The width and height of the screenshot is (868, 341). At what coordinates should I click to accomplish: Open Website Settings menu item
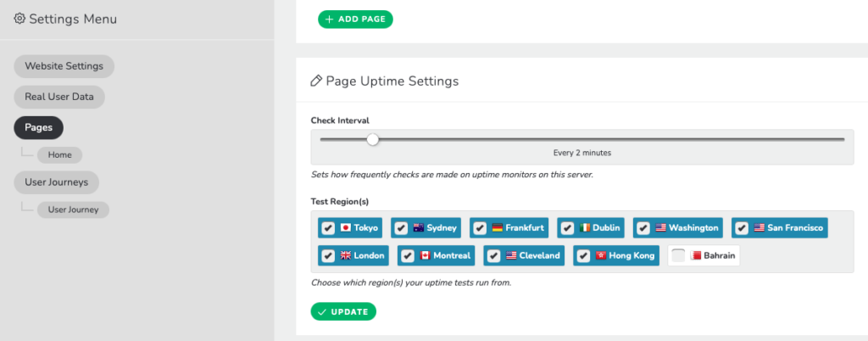64,66
